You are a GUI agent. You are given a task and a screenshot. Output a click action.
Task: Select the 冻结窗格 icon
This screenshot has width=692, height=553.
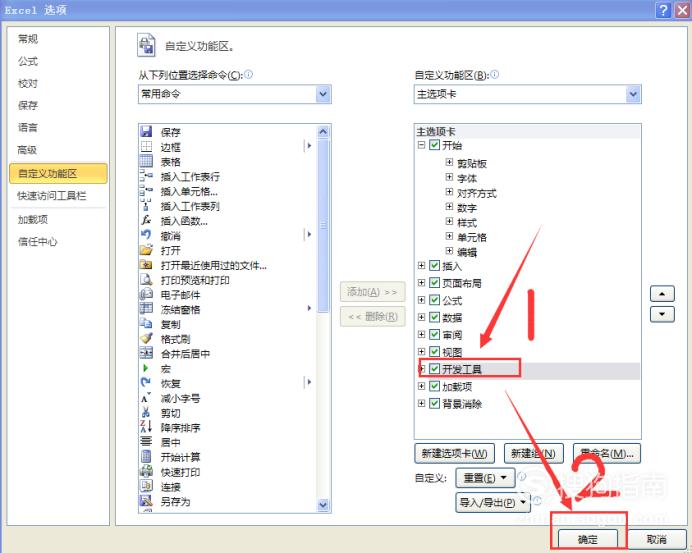pyautogui.click(x=146, y=308)
